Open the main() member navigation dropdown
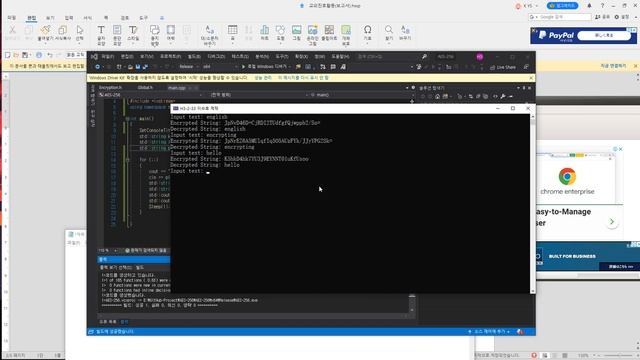The image size is (640, 360). [361, 95]
